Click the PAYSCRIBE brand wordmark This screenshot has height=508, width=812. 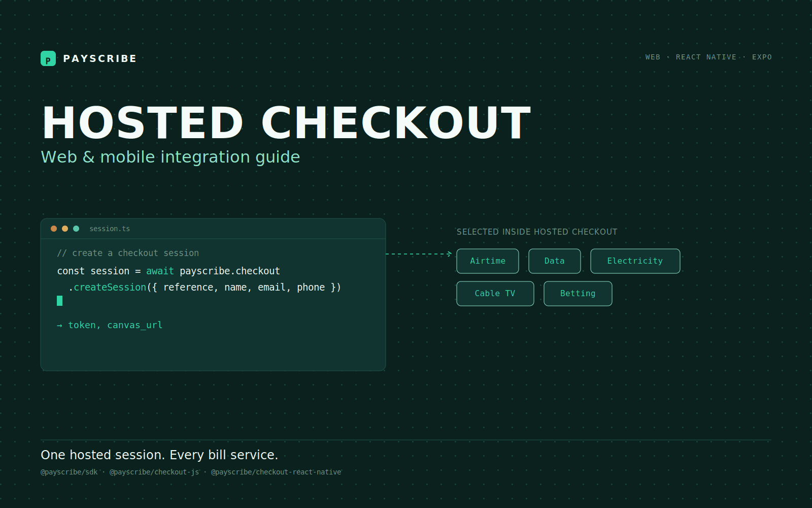point(100,58)
